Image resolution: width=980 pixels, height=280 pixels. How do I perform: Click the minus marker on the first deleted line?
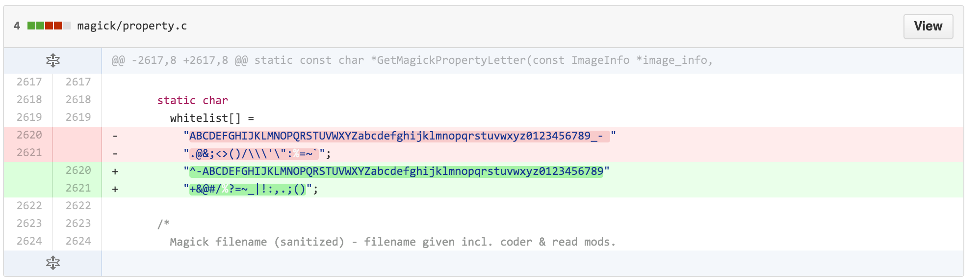[115, 136]
